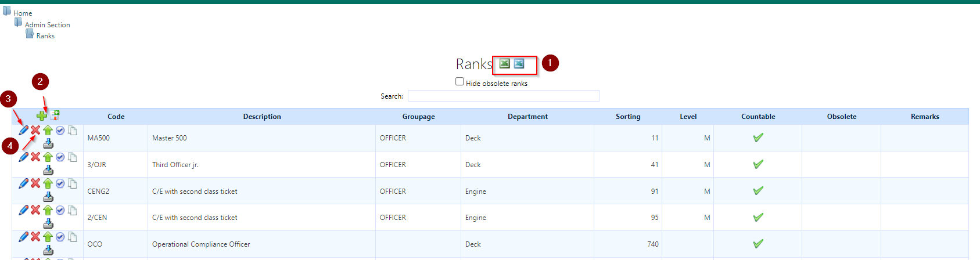The image size is (980, 260).
Task: Click the add-table icon beside the green plus
Action: [x=55, y=115]
